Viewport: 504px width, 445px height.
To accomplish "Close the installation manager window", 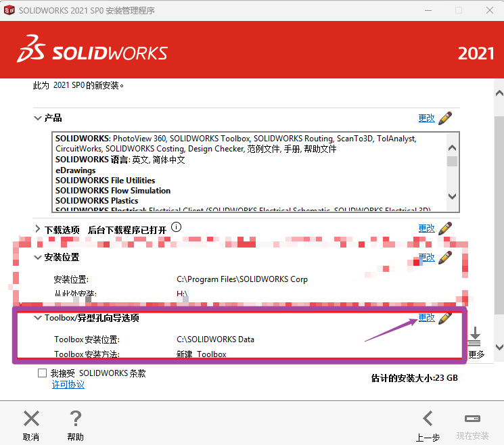I will pyautogui.click(x=490, y=10).
